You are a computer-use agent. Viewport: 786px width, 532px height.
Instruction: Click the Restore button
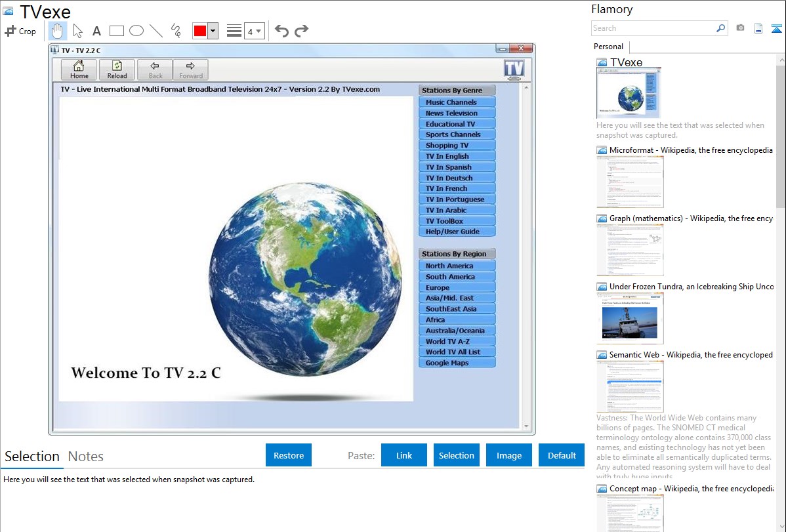tap(289, 455)
